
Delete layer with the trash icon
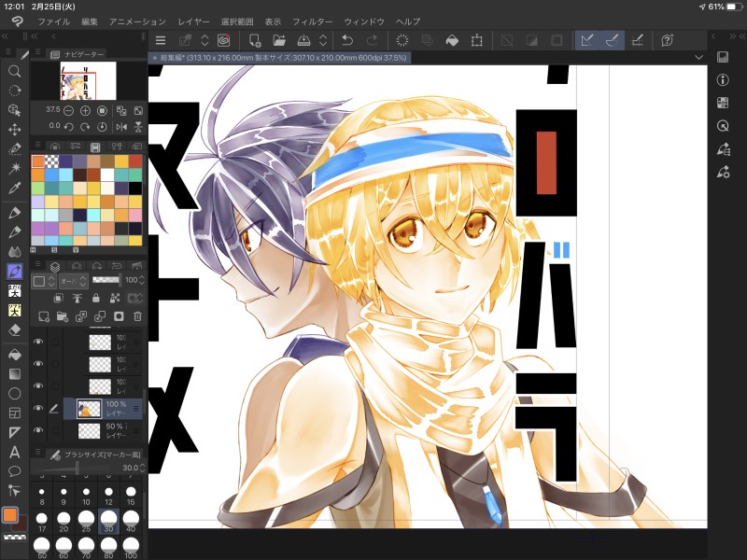coord(137,316)
